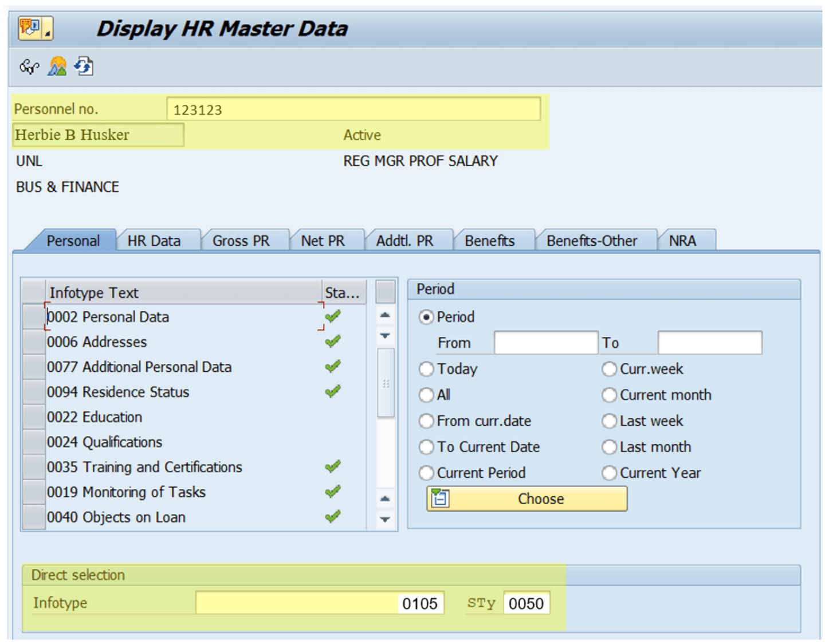Click the checkmark next to Objects on Loan
This screenshot has height=644, width=825.
click(x=333, y=517)
